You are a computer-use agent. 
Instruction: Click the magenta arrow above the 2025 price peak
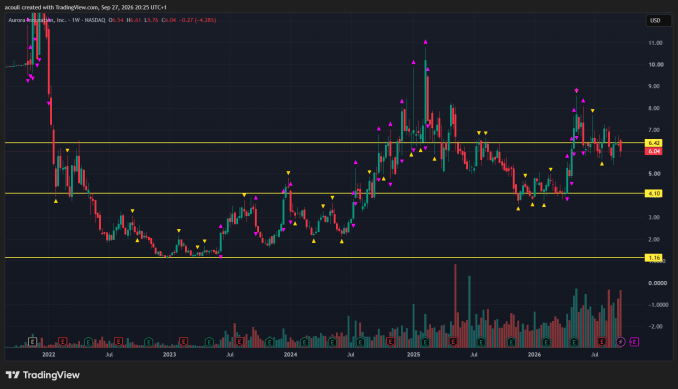425,42
